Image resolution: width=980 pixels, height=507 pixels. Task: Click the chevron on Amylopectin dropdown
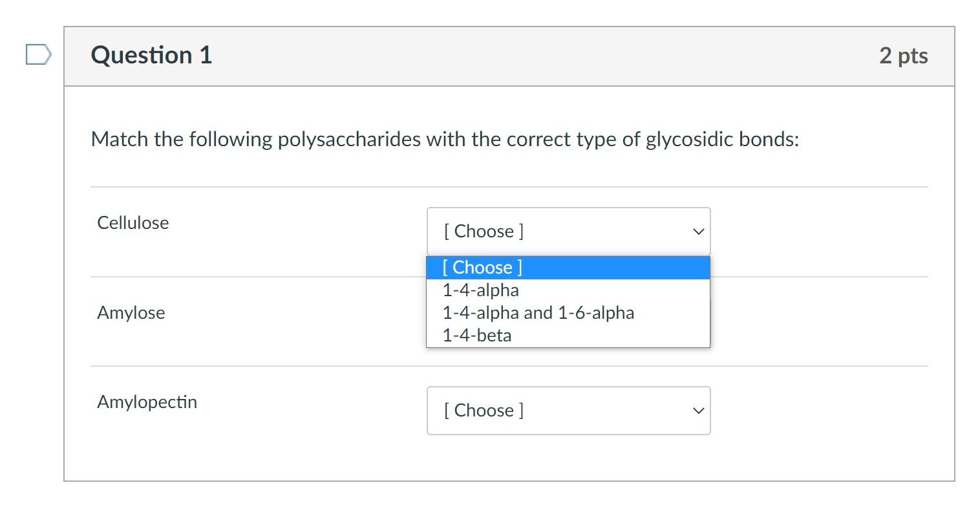697,410
